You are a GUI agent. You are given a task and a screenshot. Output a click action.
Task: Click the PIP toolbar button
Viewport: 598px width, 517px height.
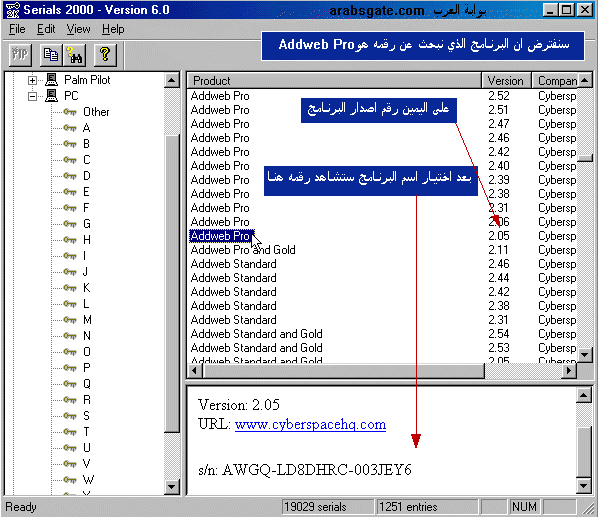(x=20, y=55)
